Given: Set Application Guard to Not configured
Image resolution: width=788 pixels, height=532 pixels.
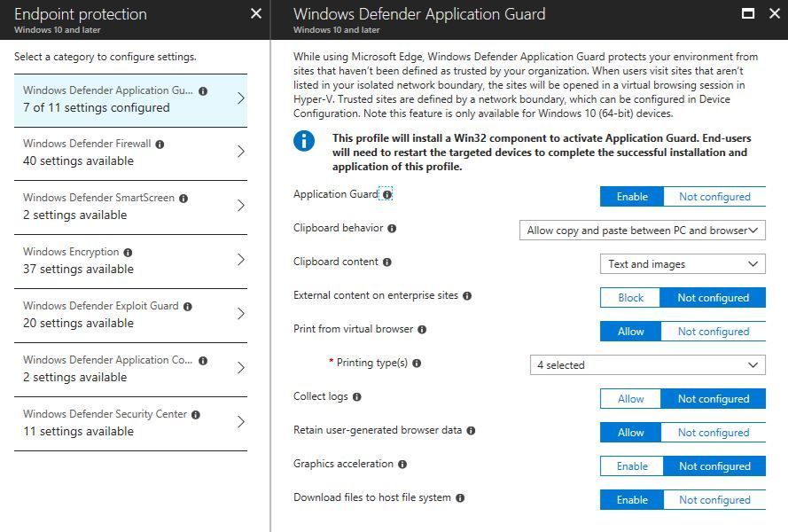Looking at the screenshot, I should click(714, 197).
